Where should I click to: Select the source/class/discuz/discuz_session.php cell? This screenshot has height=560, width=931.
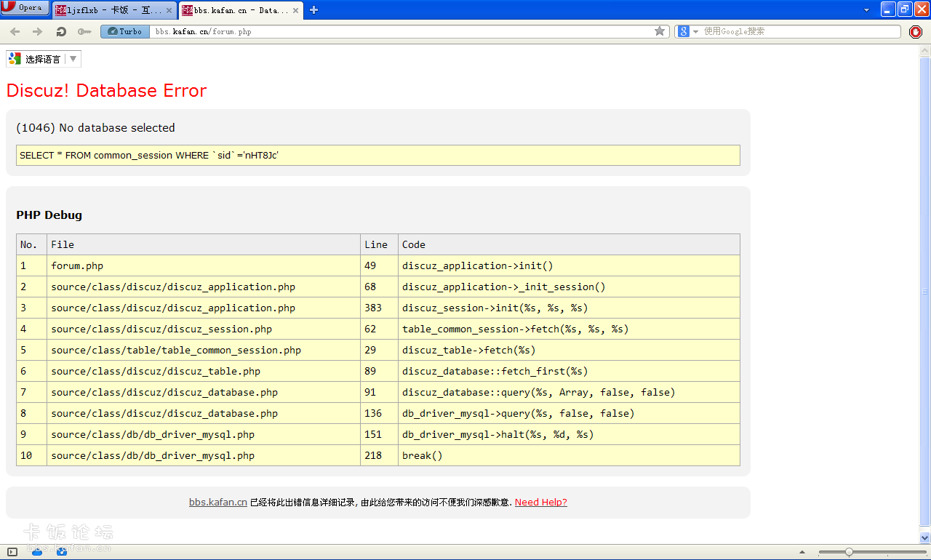(204, 329)
